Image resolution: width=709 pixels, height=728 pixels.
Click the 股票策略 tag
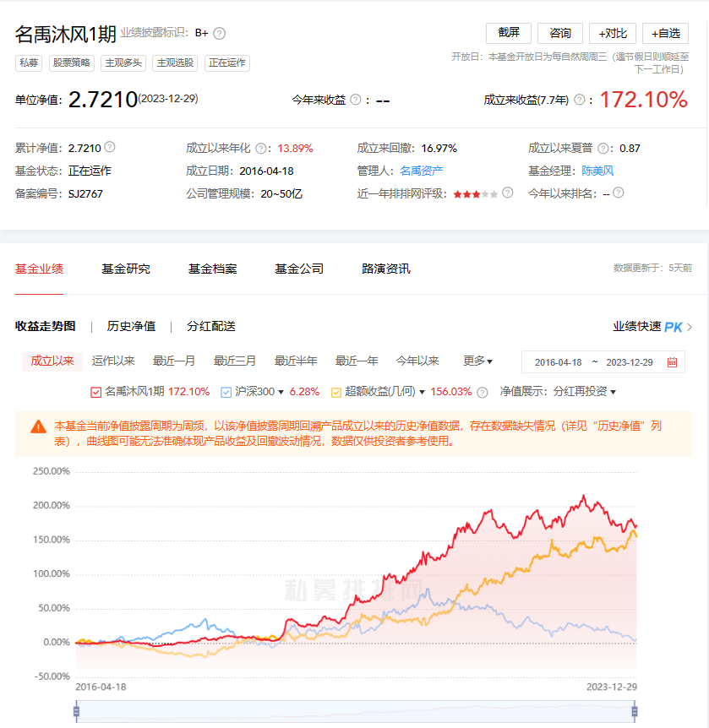(72, 62)
